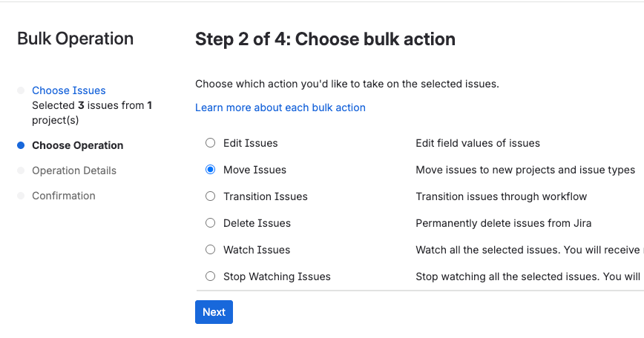Click the Bulk Operation sidebar heading
Viewport: 644px width, 338px height.
pyautogui.click(x=75, y=39)
